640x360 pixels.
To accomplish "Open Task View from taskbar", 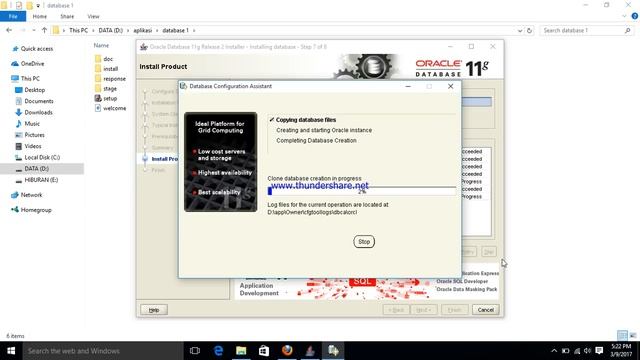I will pyautogui.click(x=195, y=351).
